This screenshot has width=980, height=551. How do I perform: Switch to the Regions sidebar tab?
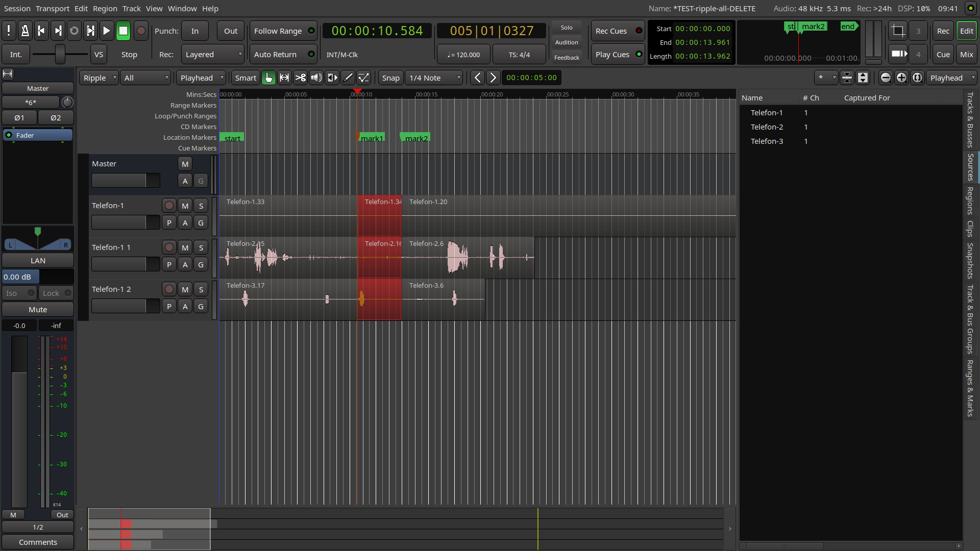coord(970,201)
